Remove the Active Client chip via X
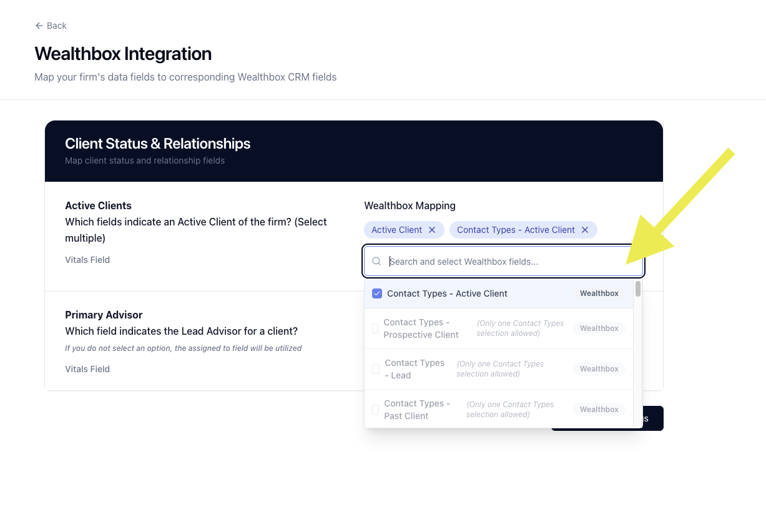Viewport: 766px width, 532px height. point(432,230)
